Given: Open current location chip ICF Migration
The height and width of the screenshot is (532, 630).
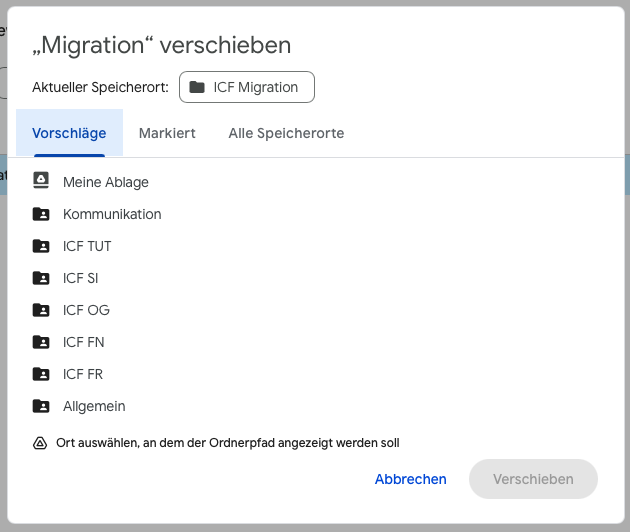Looking at the screenshot, I should pyautogui.click(x=246, y=87).
